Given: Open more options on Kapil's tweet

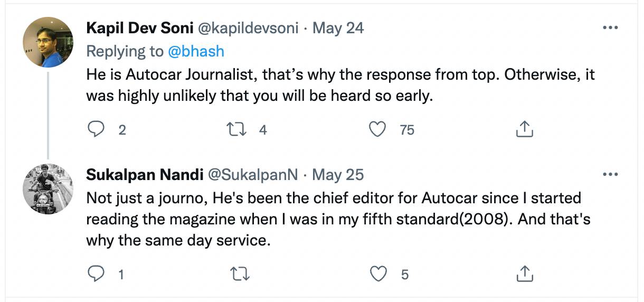Looking at the screenshot, I should pyautogui.click(x=610, y=28).
